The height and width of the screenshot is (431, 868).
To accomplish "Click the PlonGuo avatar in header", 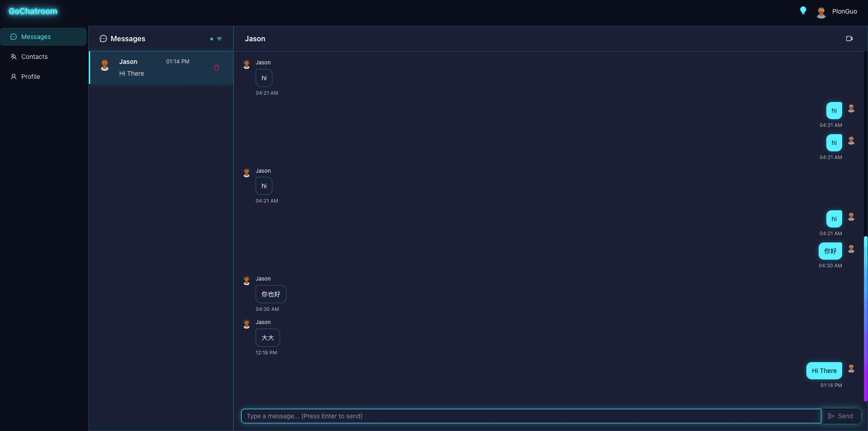I will click(x=821, y=12).
